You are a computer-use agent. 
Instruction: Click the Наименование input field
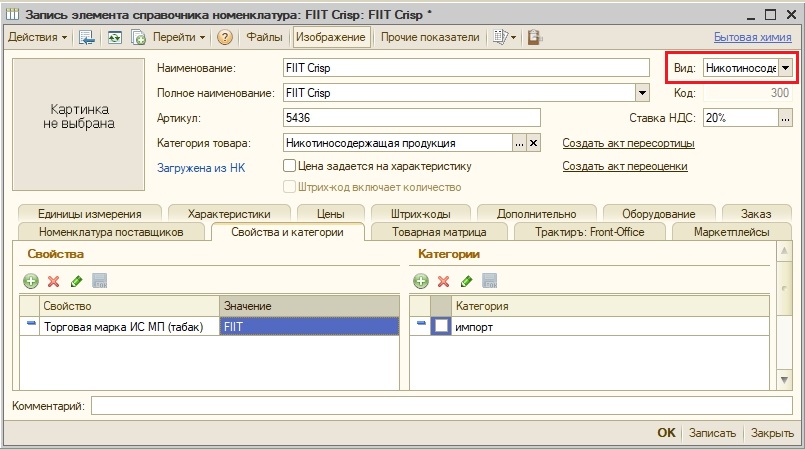click(466, 68)
